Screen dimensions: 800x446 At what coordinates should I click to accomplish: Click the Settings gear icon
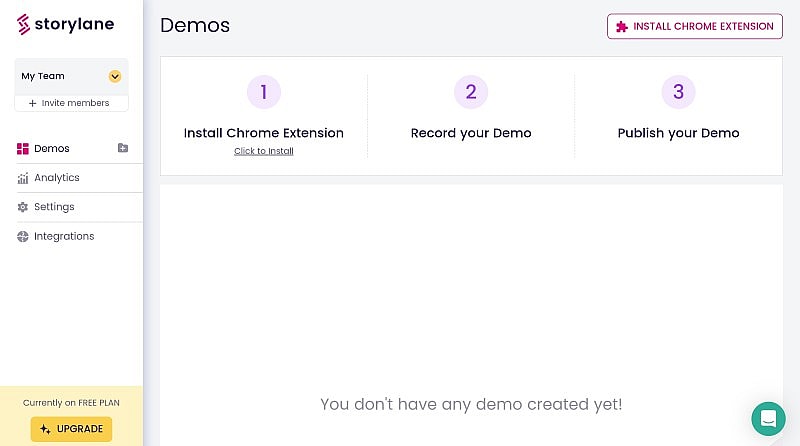point(23,207)
